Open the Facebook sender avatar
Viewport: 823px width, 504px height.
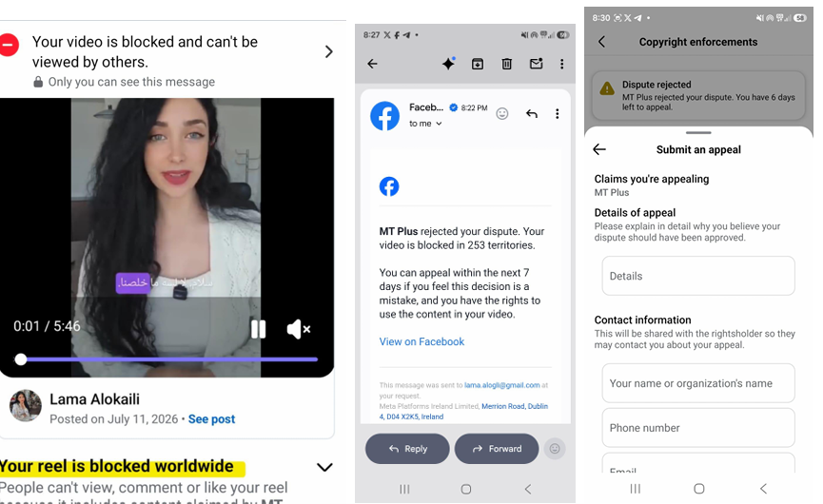(x=384, y=116)
